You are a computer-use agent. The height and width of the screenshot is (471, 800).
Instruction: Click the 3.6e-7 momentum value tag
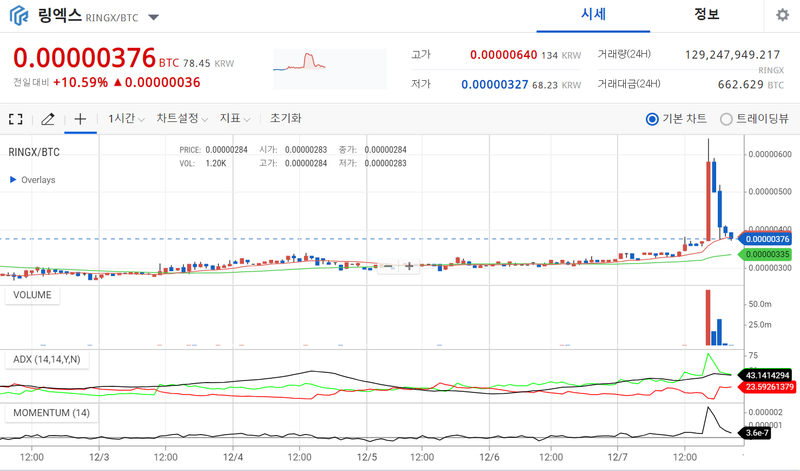[756, 433]
